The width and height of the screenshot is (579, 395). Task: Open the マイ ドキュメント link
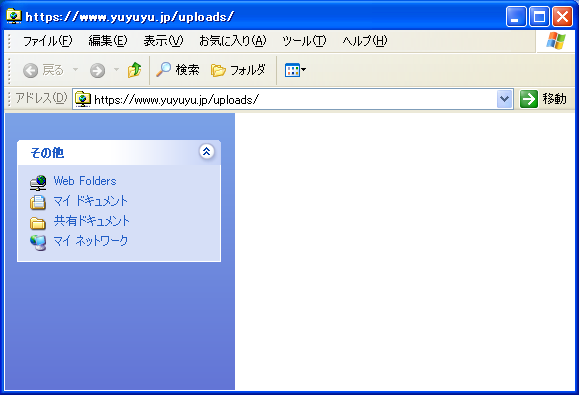coord(90,201)
